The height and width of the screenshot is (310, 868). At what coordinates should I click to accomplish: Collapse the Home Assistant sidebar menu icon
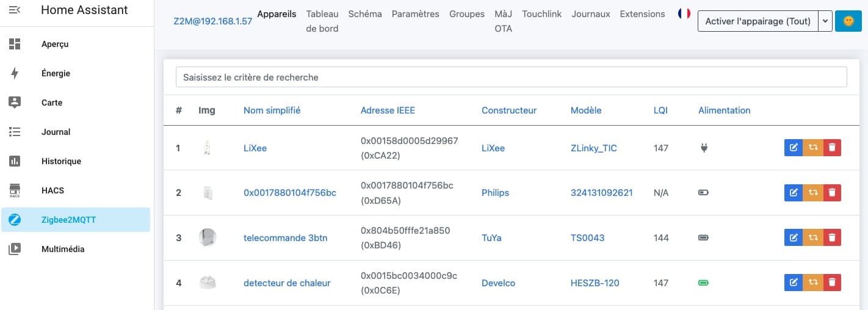click(15, 10)
